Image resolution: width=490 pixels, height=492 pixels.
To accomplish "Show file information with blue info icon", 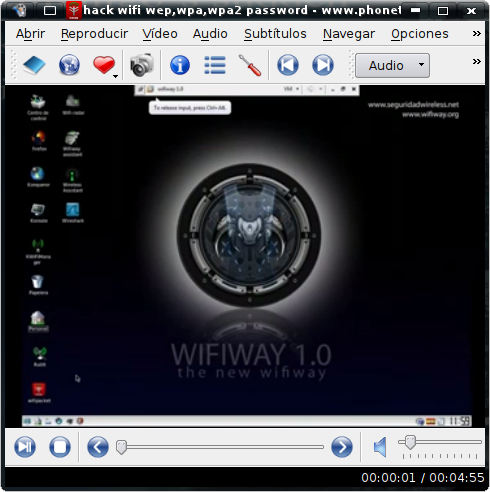I will pos(180,65).
